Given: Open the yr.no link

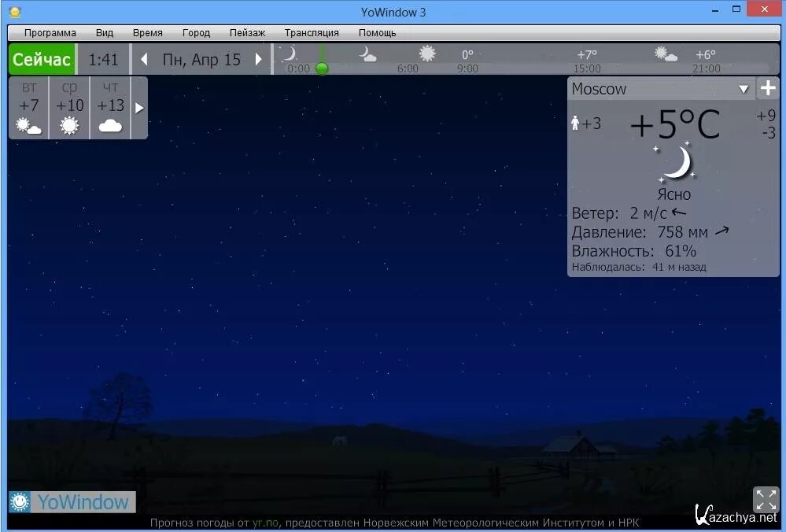Looking at the screenshot, I should click(265, 523).
